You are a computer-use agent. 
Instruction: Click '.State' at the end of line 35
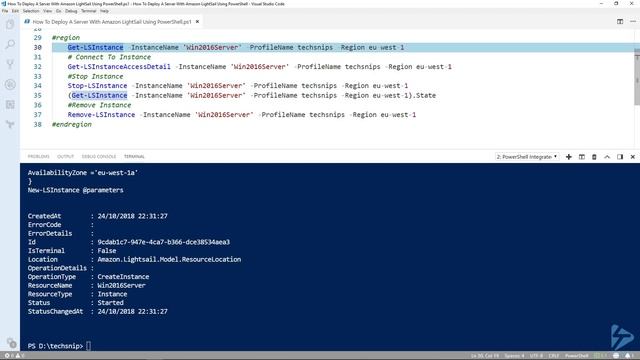[x=424, y=96]
